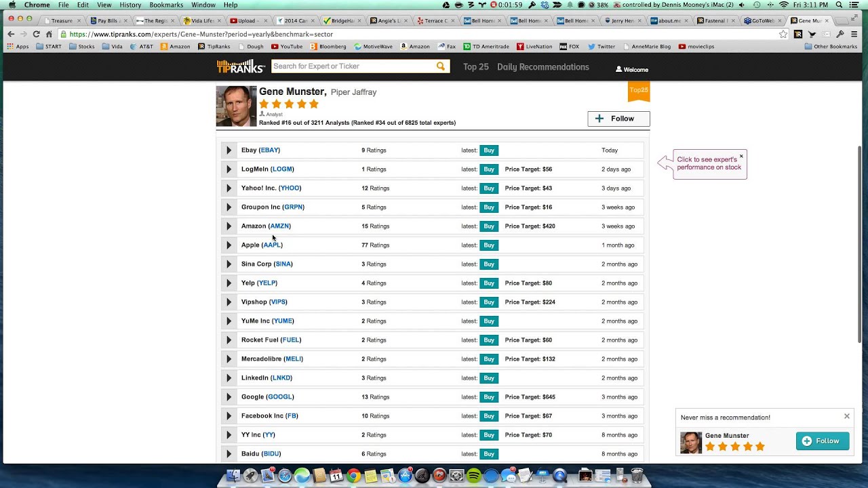Viewport: 868px width, 488px height.
Task: Open the TD Ameritrade bookmark
Action: [x=487, y=47]
